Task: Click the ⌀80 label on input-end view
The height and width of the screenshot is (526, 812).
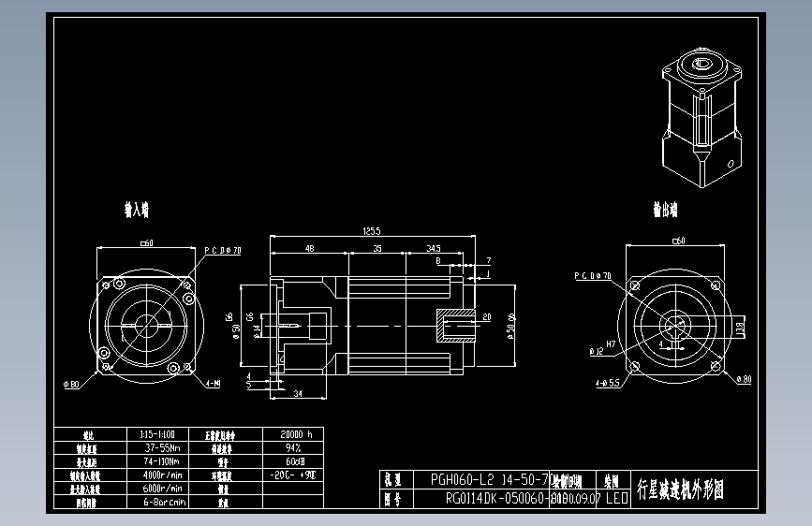Action: (x=71, y=384)
